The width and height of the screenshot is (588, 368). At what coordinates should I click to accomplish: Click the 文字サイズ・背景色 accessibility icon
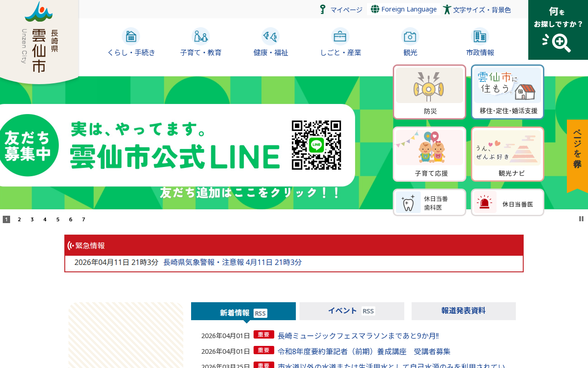[x=447, y=9]
